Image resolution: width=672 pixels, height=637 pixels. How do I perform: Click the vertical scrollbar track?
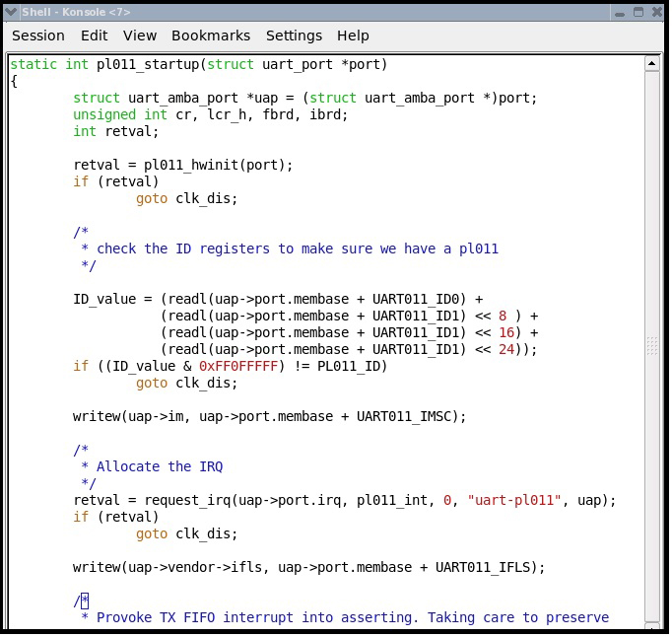tap(652, 346)
